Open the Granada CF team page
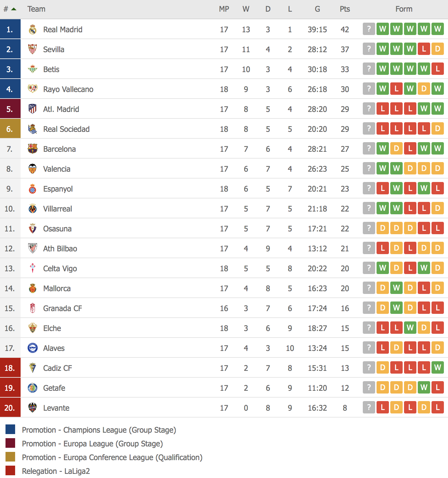 coord(63,308)
